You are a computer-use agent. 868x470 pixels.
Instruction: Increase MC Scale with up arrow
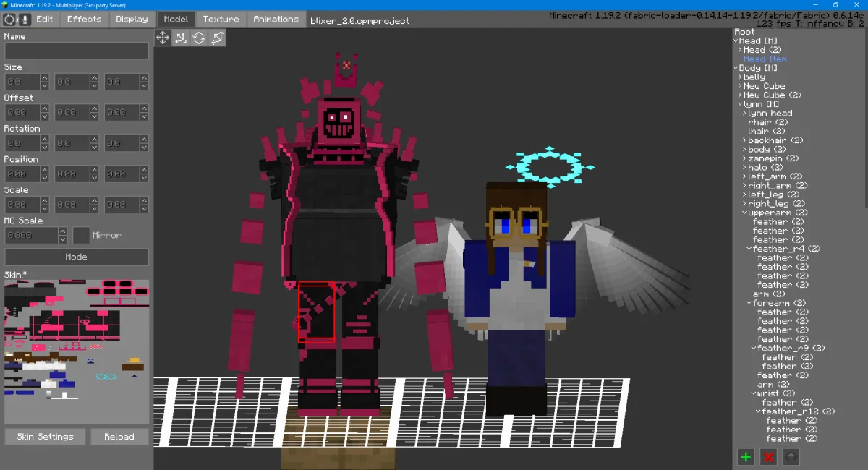(x=63, y=231)
